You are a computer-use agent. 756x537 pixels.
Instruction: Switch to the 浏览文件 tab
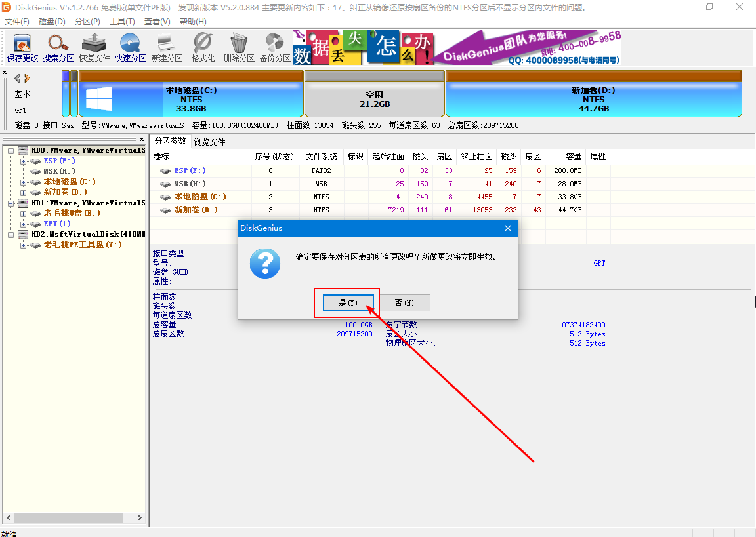point(209,142)
